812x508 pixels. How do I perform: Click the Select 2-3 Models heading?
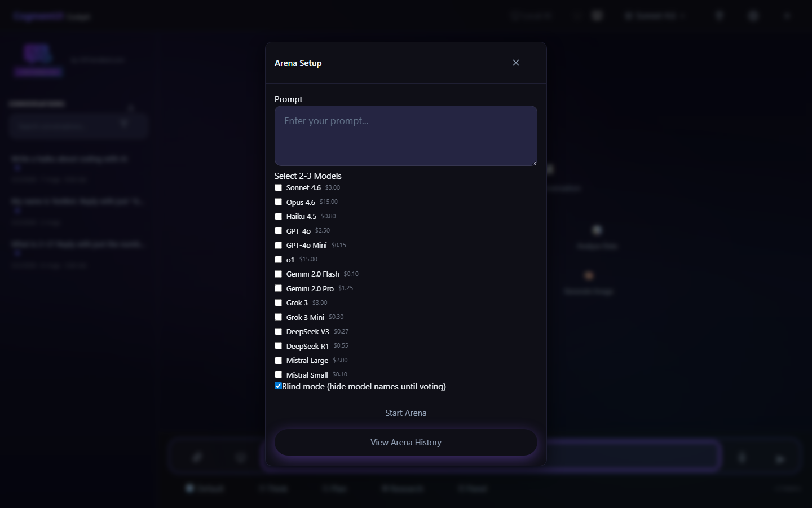308,176
